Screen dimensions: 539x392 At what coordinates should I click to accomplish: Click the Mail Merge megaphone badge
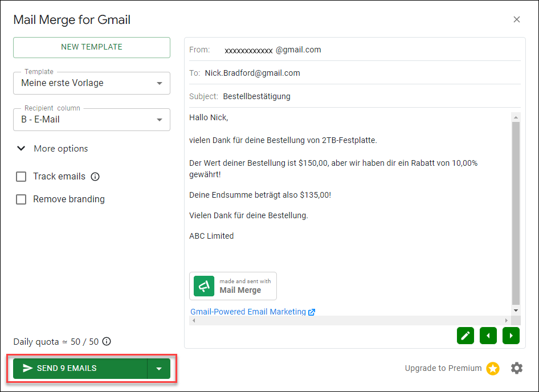tap(232, 286)
